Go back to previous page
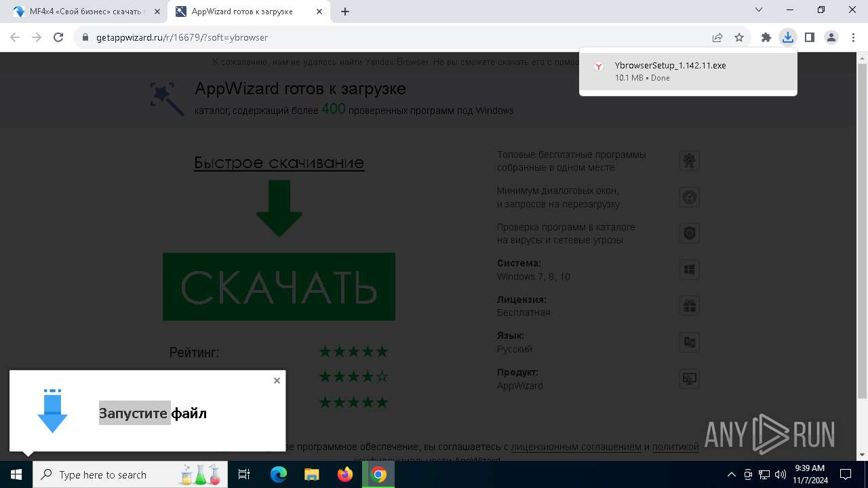This screenshot has height=488, width=868. (15, 37)
